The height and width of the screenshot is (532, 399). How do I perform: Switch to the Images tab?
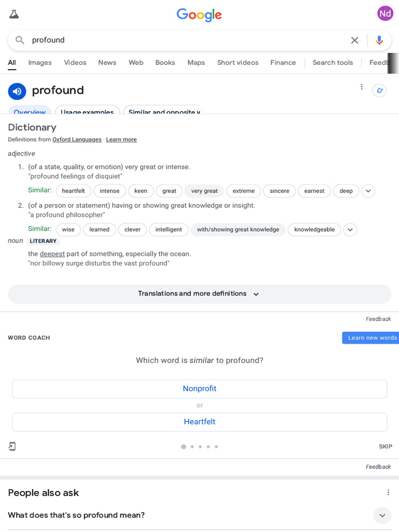tap(40, 62)
